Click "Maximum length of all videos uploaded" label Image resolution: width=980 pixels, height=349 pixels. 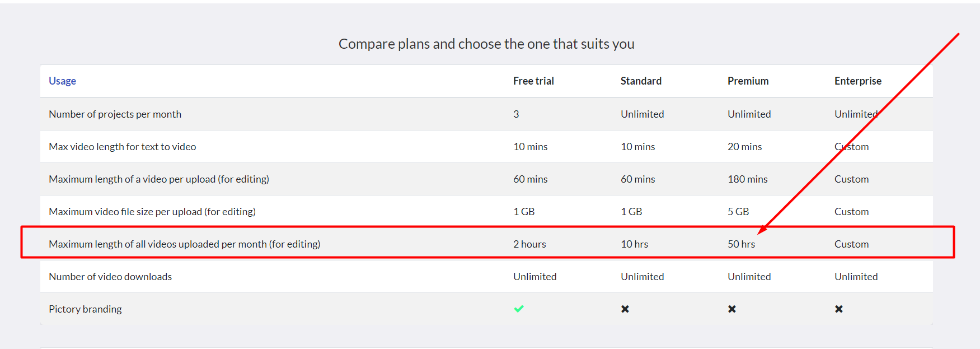point(184,244)
